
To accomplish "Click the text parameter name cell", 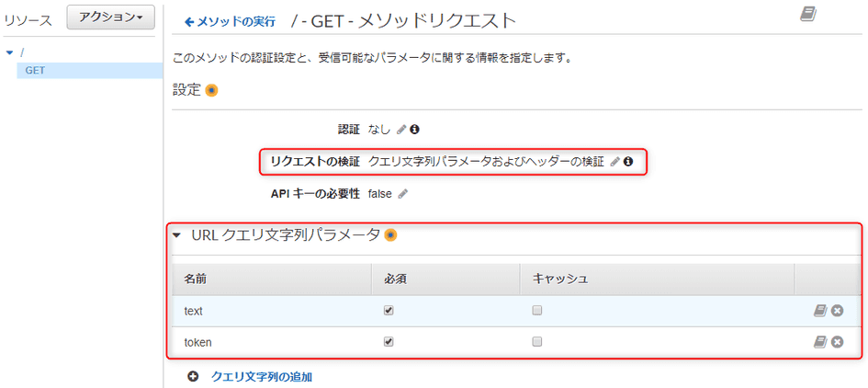I will click(193, 312).
